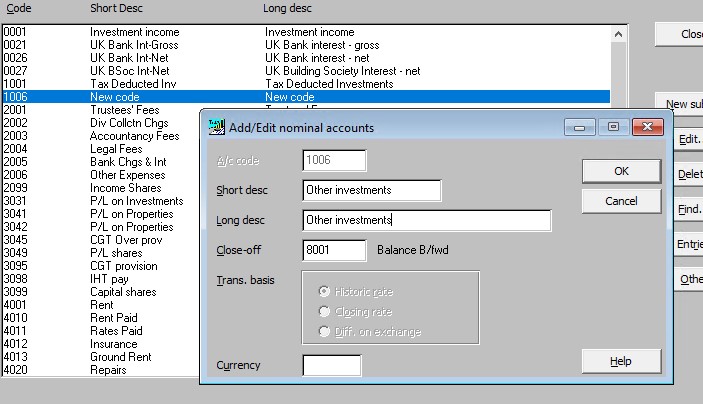Select row 3095 CGT provision
Viewport: 703px width, 404px height.
[x=101, y=266]
